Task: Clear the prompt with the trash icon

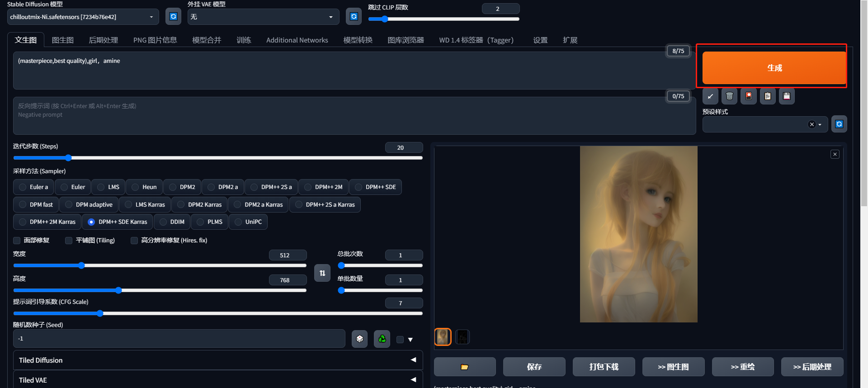Action: [729, 96]
